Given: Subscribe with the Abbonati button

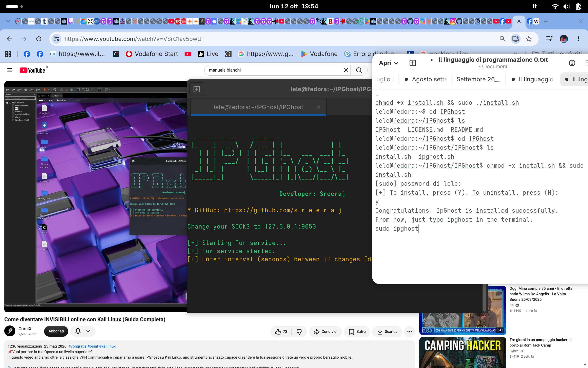Looking at the screenshot, I should click(56, 331).
